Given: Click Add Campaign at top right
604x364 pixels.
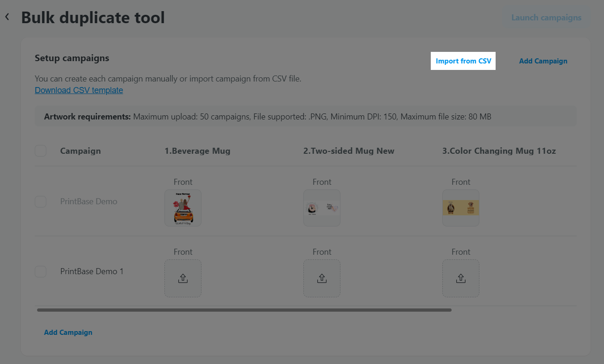Looking at the screenshot, I should tap(543, 61).
